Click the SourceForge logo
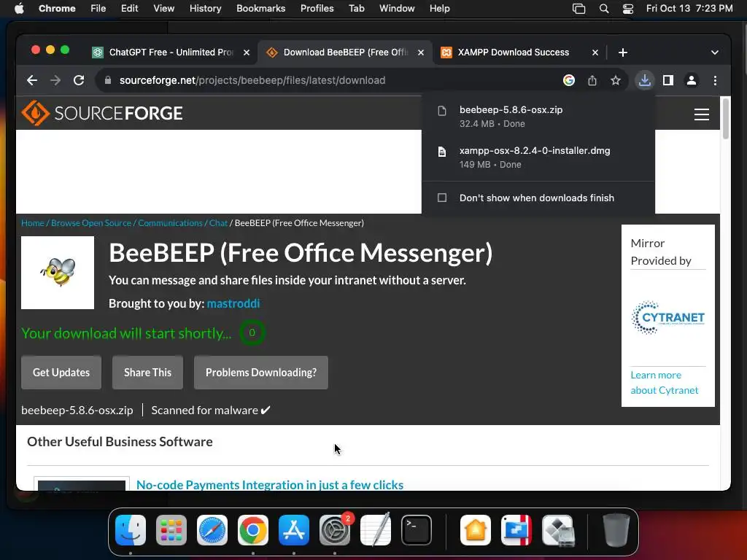747x560 pixels. 102,113
